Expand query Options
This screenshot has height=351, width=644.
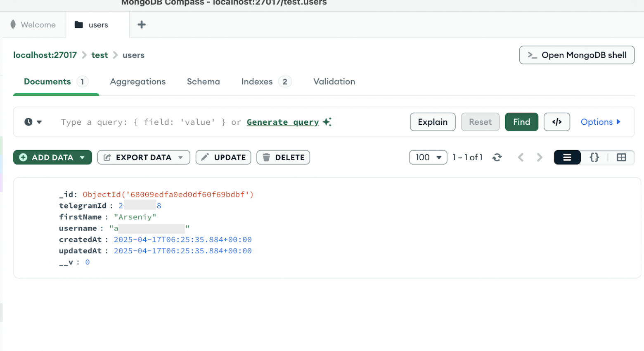point(601,122)
